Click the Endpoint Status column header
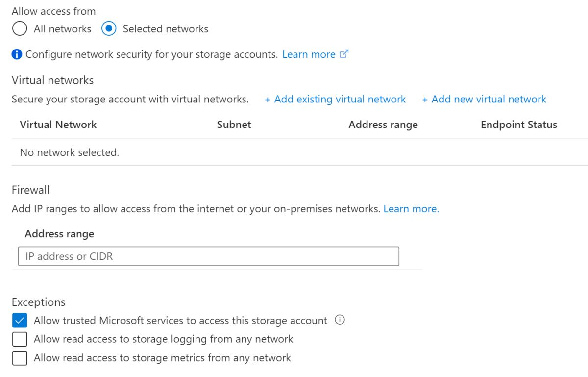Image resolution: width=588 pixels, height=377 pixels. pyautogui.click(x=519, y=125)
